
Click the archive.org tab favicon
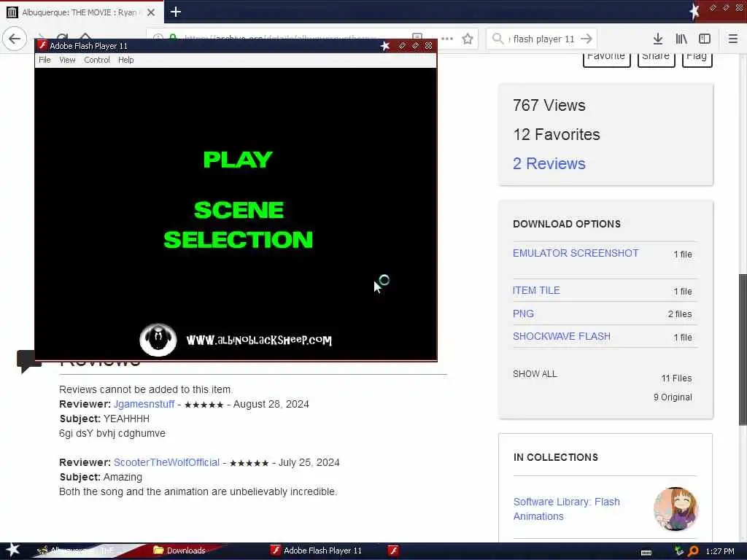point(12,12)
